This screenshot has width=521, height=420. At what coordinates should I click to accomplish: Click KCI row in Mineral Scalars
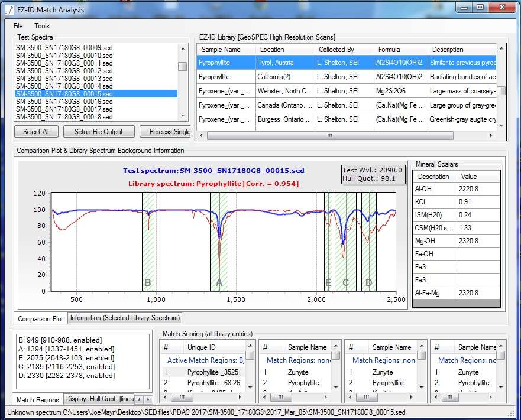pyautogui.click(x=457, y=202)
